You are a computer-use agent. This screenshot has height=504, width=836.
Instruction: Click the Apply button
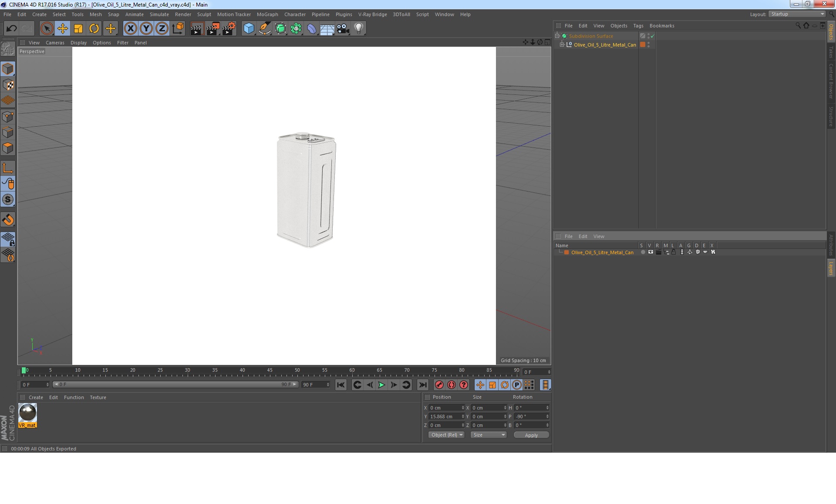tap(531, 435)
